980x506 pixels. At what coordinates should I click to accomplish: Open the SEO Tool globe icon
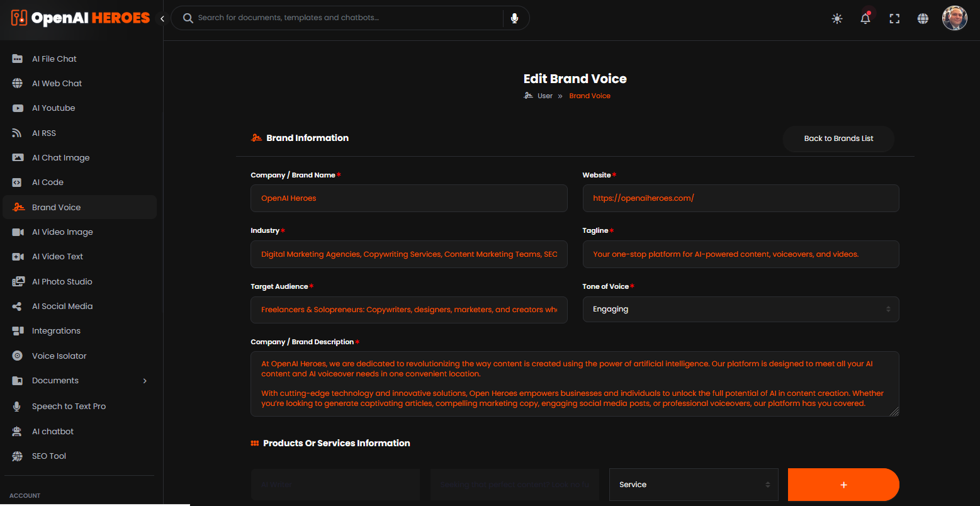coord(18,456)
